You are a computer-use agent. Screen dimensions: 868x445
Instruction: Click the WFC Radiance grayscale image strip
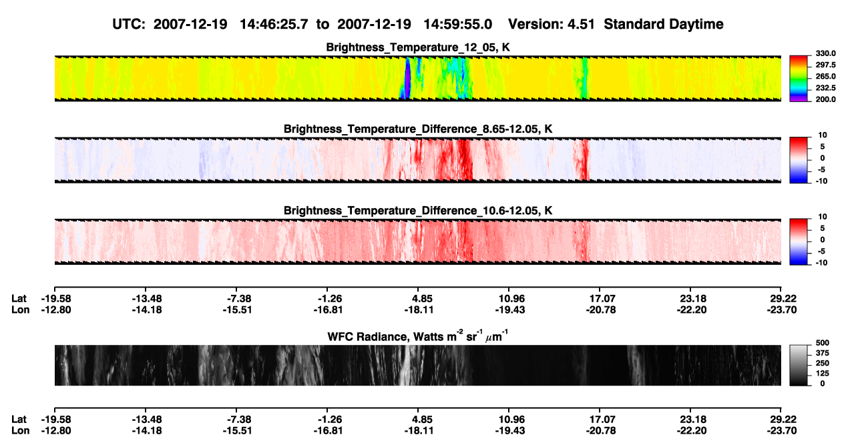[418, 365]
